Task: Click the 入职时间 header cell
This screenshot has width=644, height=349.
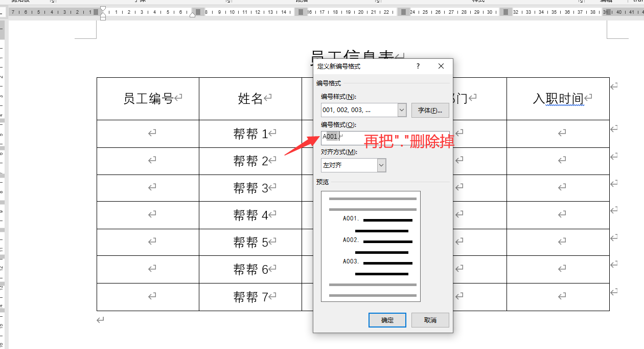Action: pyautogui.click(x=558, y=99)
